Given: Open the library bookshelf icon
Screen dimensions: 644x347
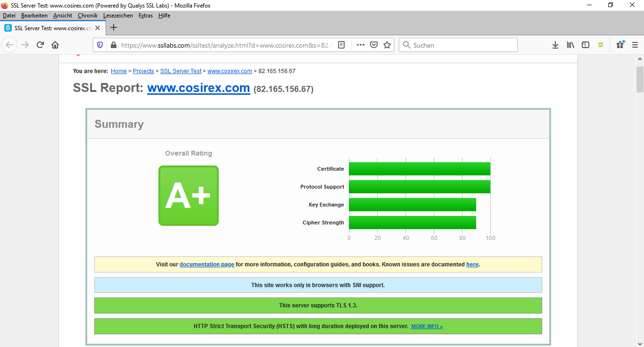Looking at the screenshot, I should pos(570,45).
